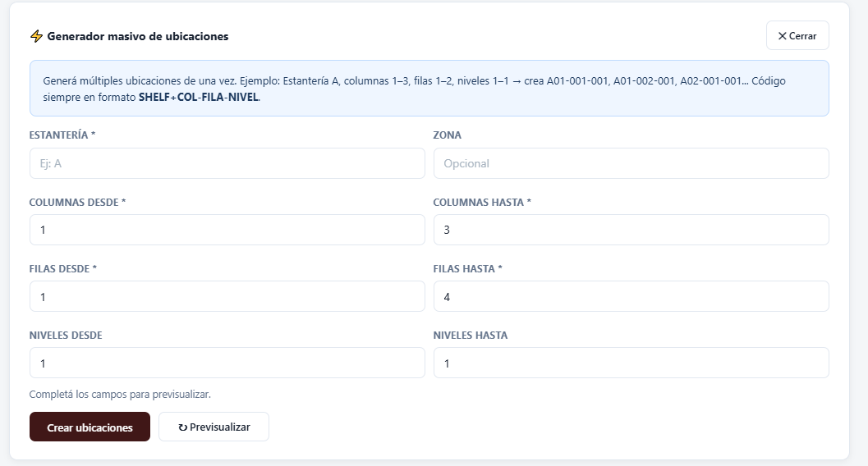Focus the Zona optional input field
The width and height of the screenshot is (868, 466).
[x=631, y=163]
